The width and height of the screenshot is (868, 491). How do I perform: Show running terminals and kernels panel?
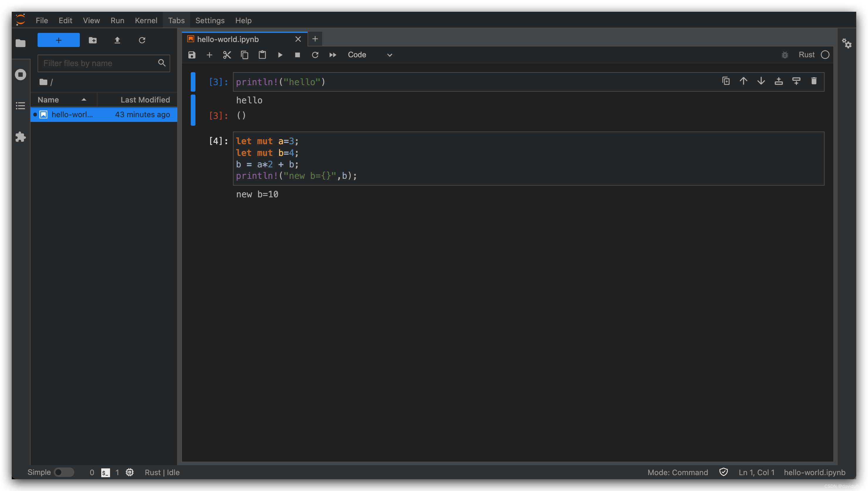(x=20, y=75)
